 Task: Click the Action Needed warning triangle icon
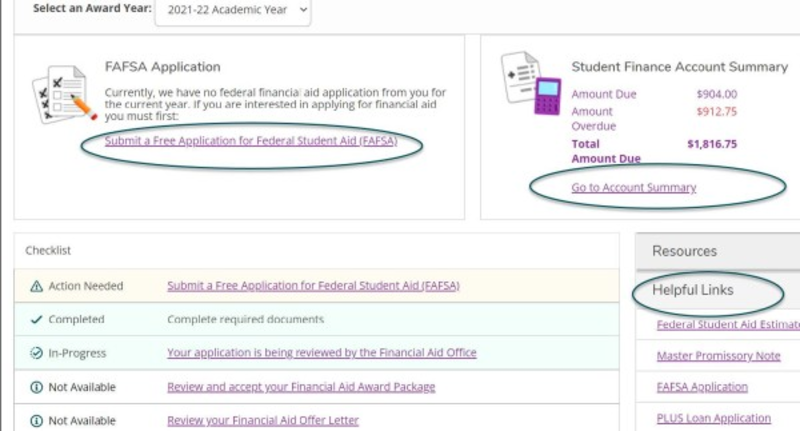[37, 286]
